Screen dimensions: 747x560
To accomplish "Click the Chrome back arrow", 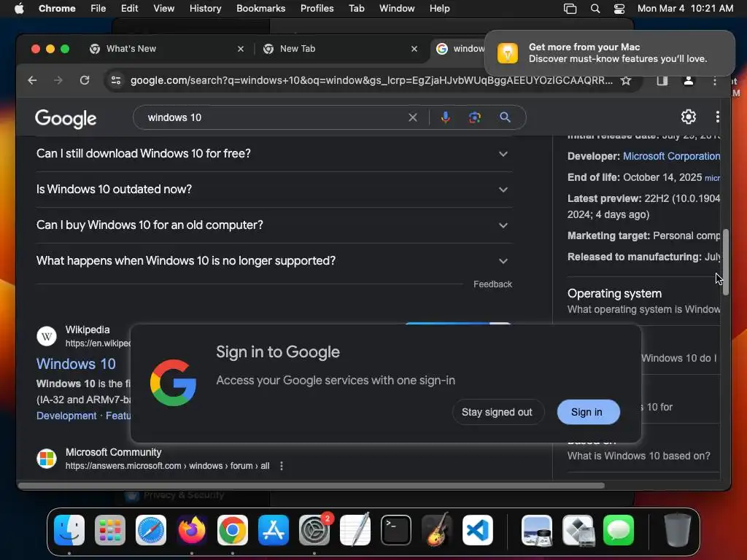I will pyautogui.click(x=32, y=80).
